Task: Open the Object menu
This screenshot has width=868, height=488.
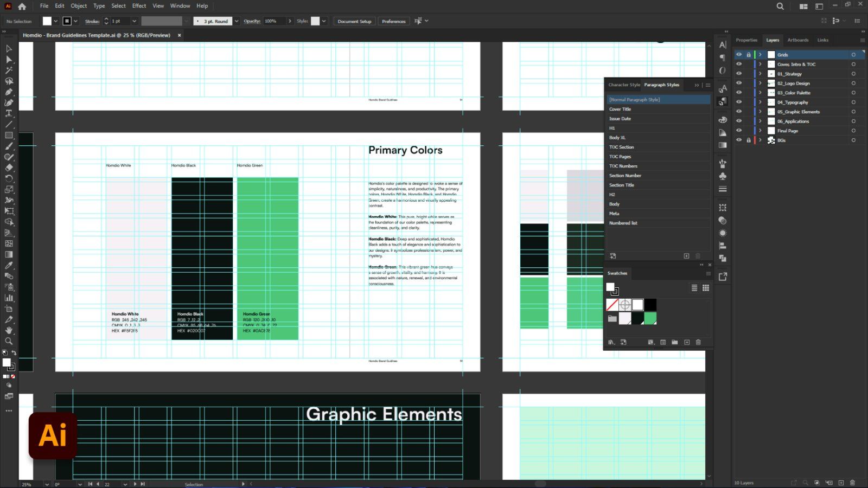Action: [79, 6]
